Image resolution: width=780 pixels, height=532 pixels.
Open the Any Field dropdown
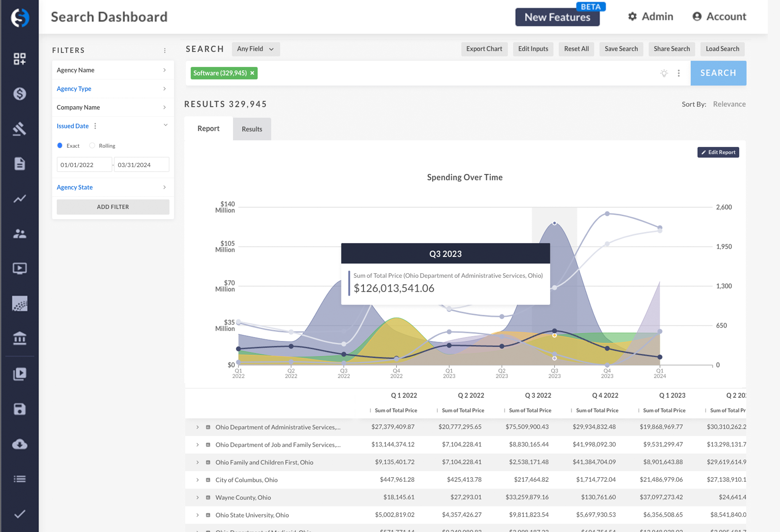pos(256,49)
